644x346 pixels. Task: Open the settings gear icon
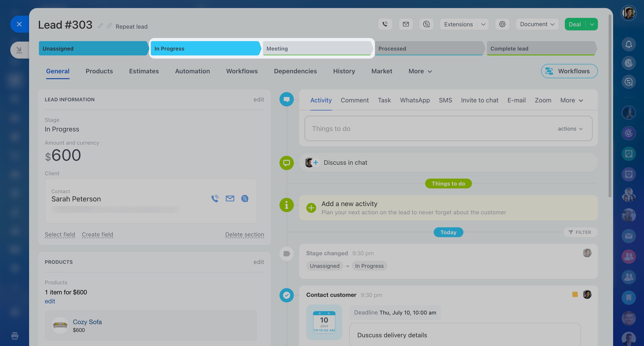point(502,24)
